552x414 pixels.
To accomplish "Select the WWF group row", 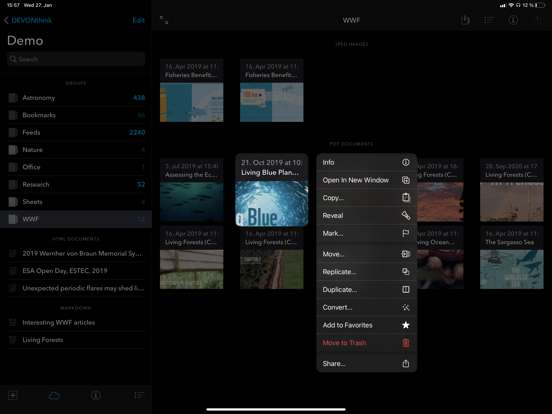I will click(76, 219).
